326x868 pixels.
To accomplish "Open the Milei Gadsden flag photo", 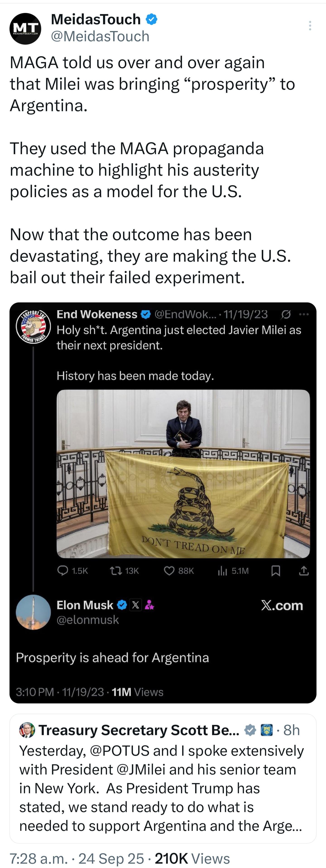I will (x=183, y=473).
